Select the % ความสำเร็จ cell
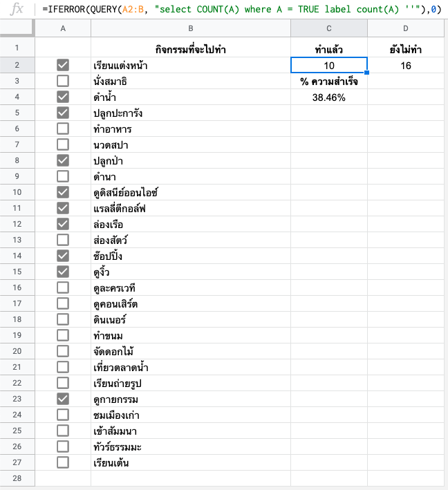448x490 pixels. [x=329, y=82]
